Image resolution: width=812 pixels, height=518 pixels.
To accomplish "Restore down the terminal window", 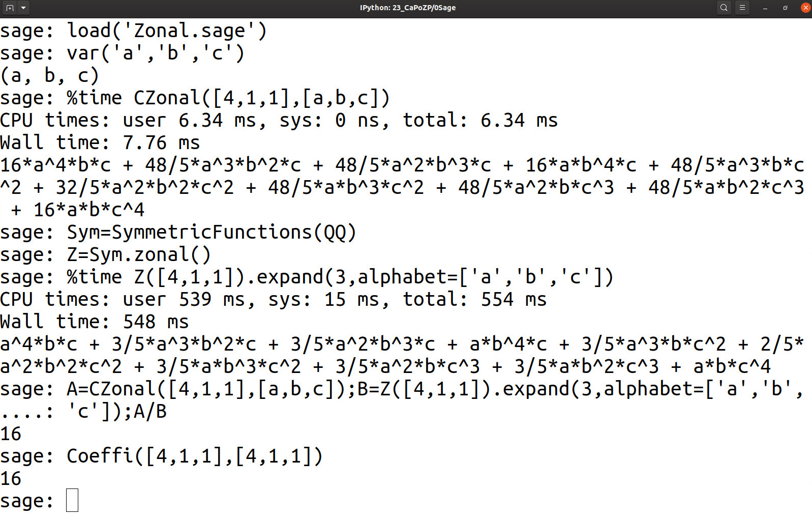I will [x=786, y=8].
